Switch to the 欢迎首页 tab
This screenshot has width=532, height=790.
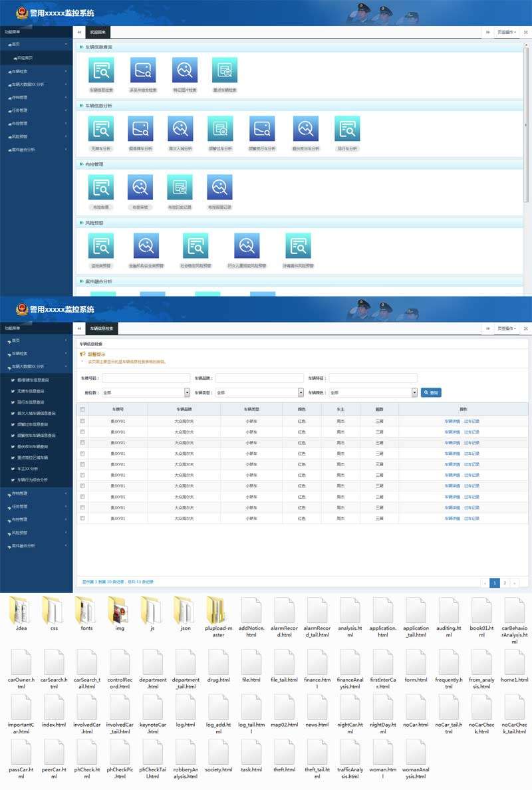[97, 32]
